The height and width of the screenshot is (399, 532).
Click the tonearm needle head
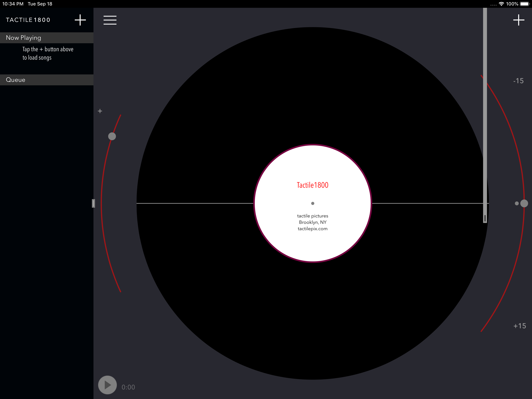click(485, 218)
